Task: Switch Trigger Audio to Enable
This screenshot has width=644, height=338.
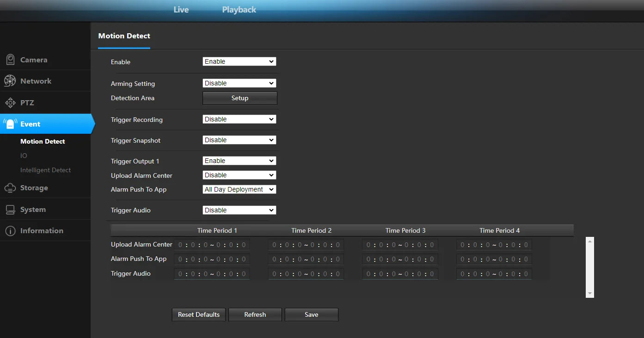Action: (239, 210)
